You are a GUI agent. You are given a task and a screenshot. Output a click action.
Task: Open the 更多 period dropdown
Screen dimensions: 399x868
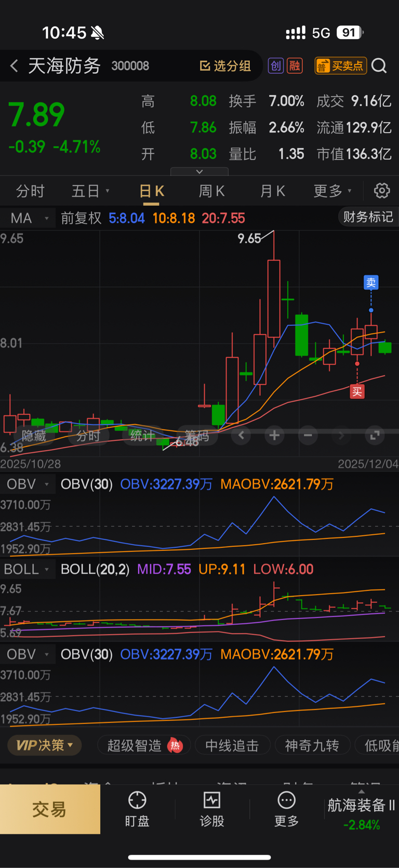332,191
